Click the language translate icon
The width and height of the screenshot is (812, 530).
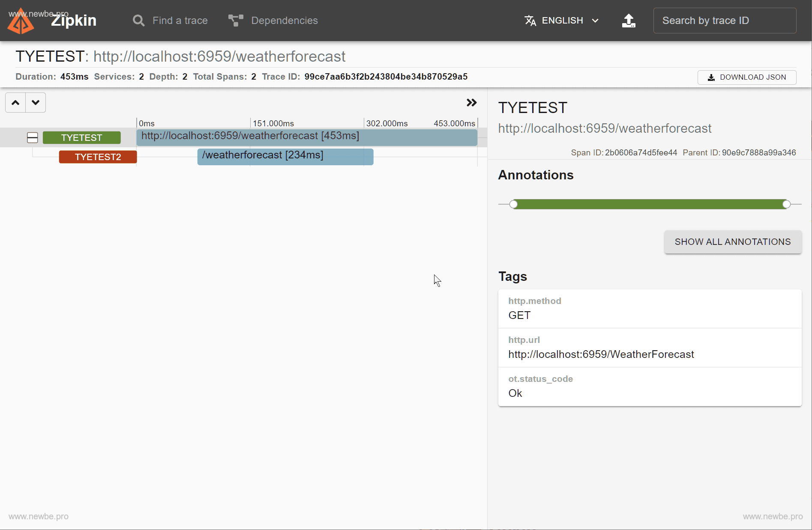530,21
